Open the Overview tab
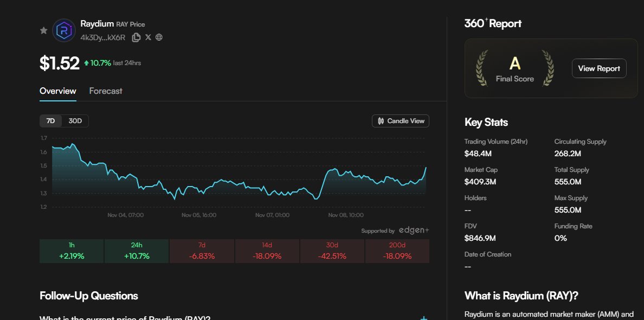Image resolution: width=644 pixels, height=320 pixels. 58,91
